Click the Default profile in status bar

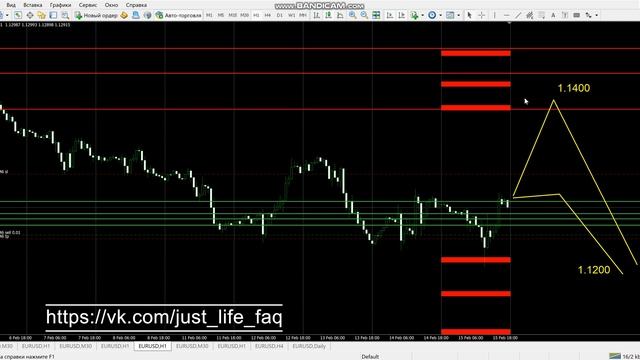370,356
